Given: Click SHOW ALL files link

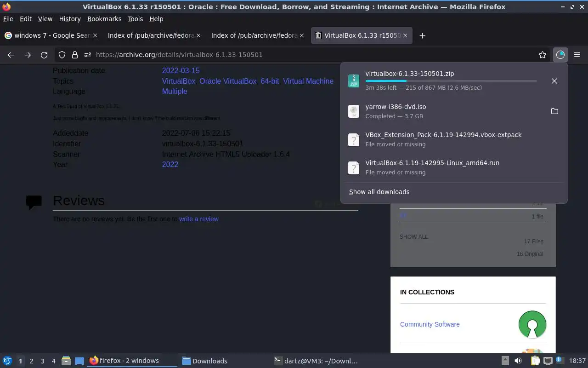Looking at the screenshot, I should click(413, 237).
